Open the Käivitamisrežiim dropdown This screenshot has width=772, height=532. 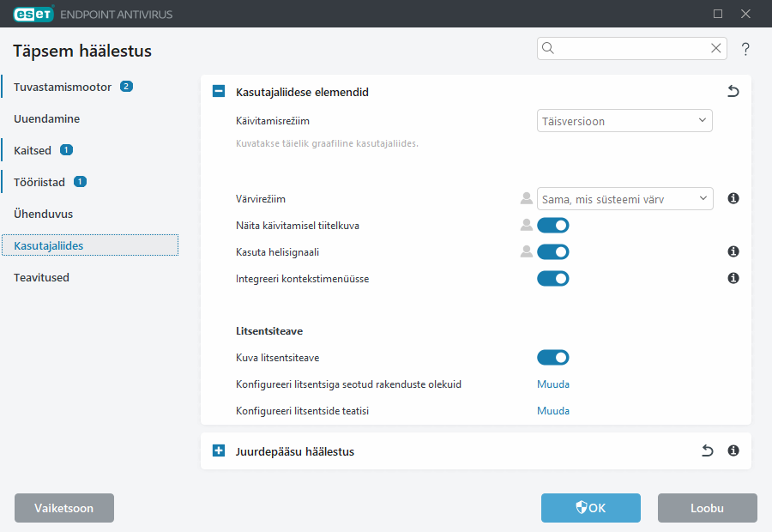(x=624, y=121)
